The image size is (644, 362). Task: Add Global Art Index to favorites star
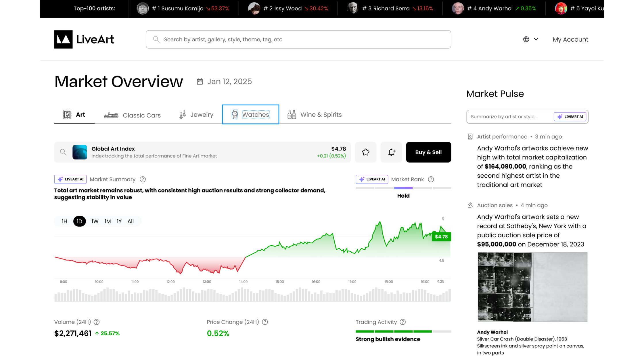coord(365,152)
